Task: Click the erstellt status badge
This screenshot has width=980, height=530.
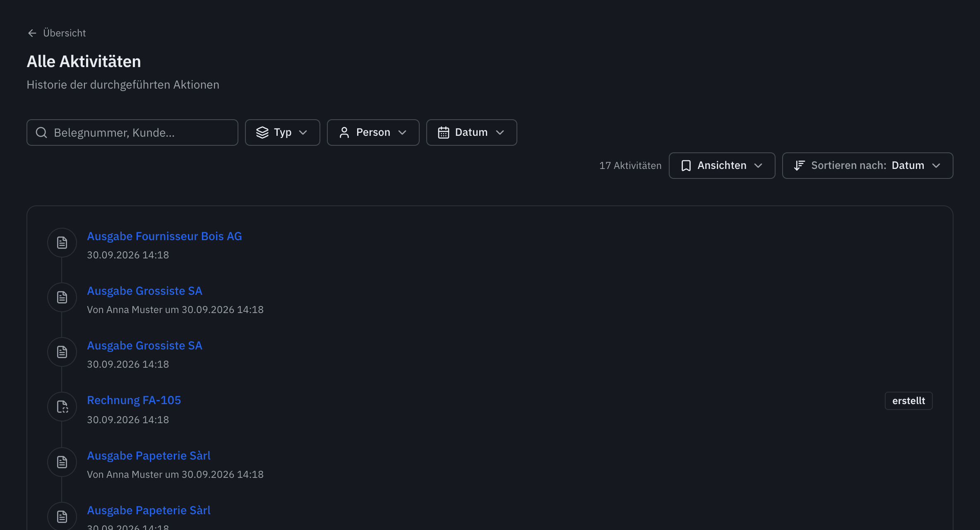Action: 909,401
